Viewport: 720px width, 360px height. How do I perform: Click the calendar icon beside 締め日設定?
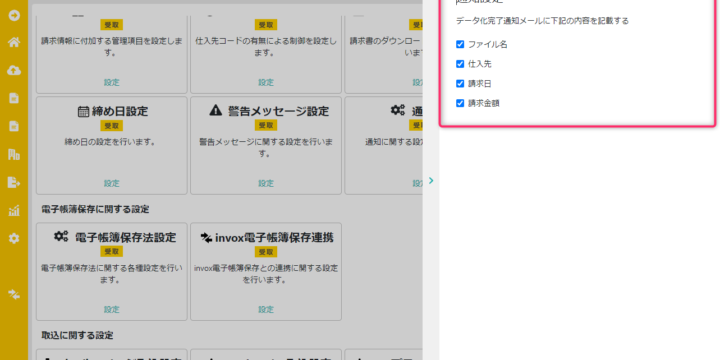coord(83,112)
